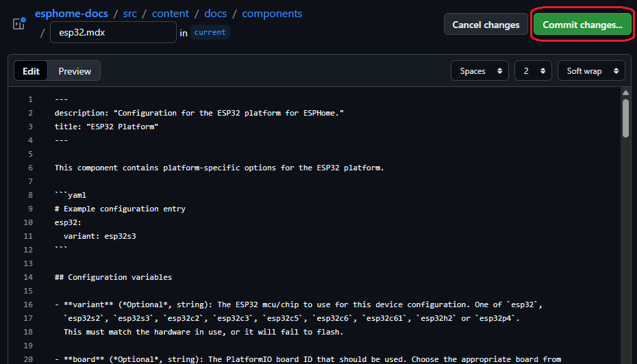The height and width of the screenshot is (364, 637).
Task: Navigate to the docs folder breadcrumb
Action: tap(215, 14)
